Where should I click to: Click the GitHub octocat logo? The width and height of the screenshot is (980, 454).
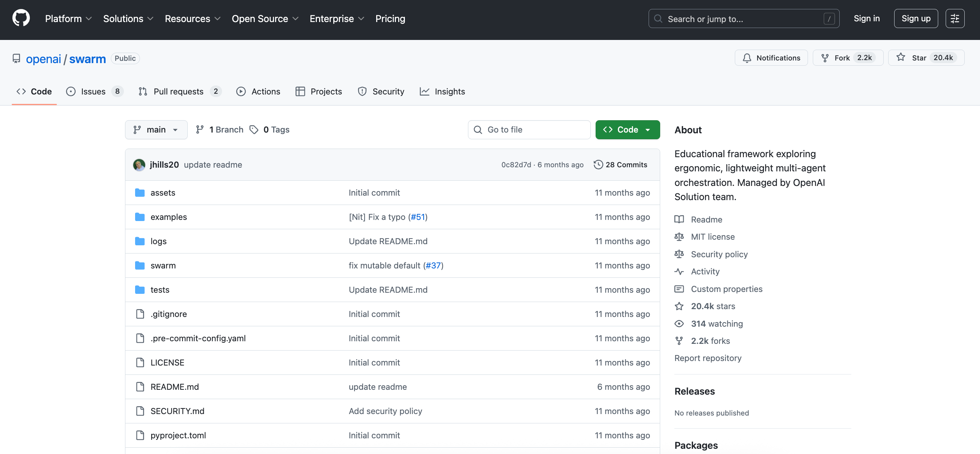[21, 18]
